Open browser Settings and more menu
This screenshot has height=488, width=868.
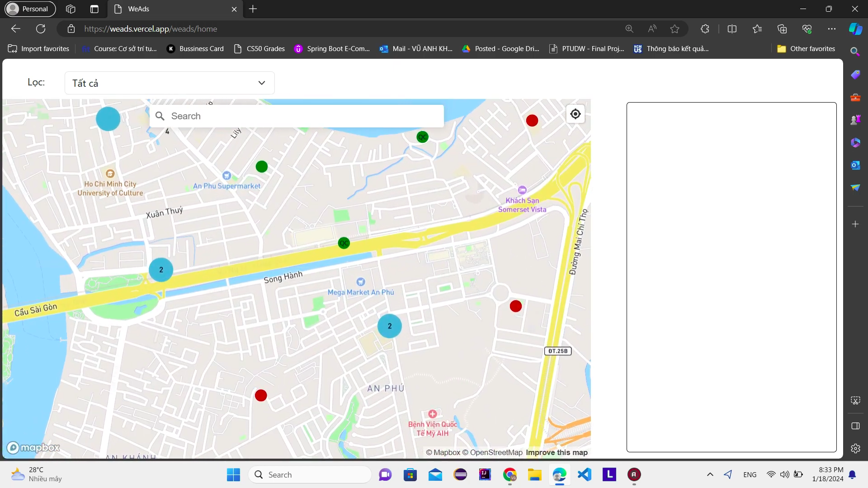pyautogui.click(x=831, y=29)
